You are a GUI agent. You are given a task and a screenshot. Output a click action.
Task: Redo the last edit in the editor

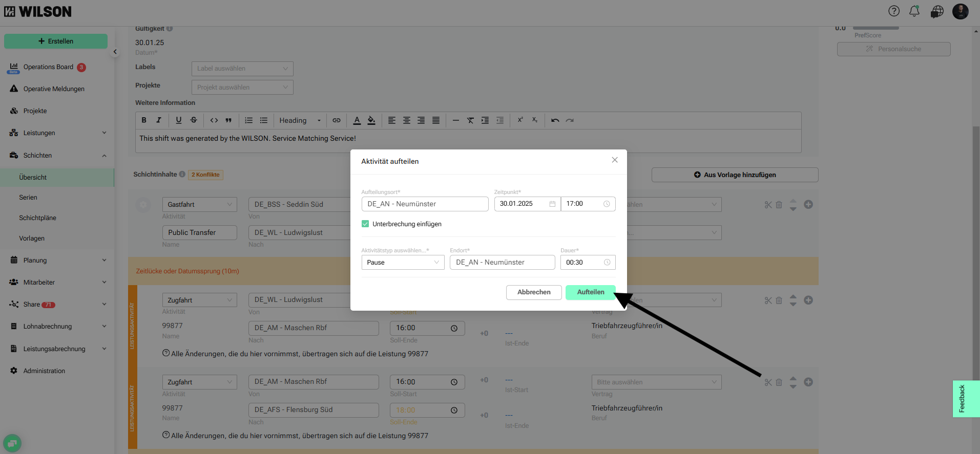570,120
